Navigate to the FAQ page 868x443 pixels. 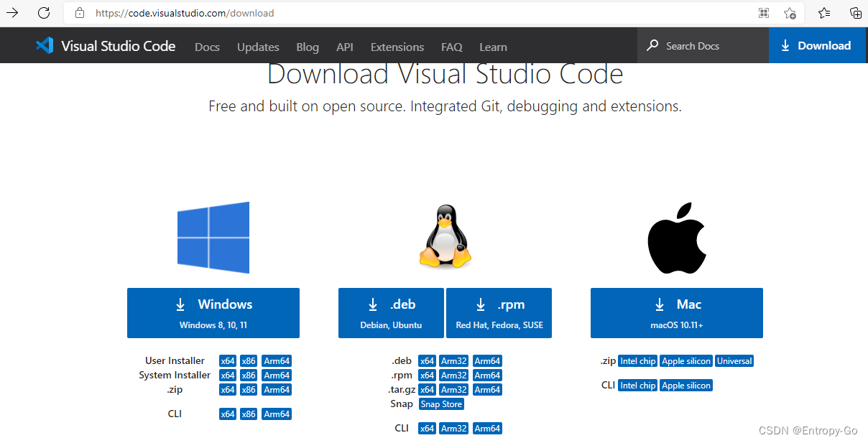(x=451, y=47)
